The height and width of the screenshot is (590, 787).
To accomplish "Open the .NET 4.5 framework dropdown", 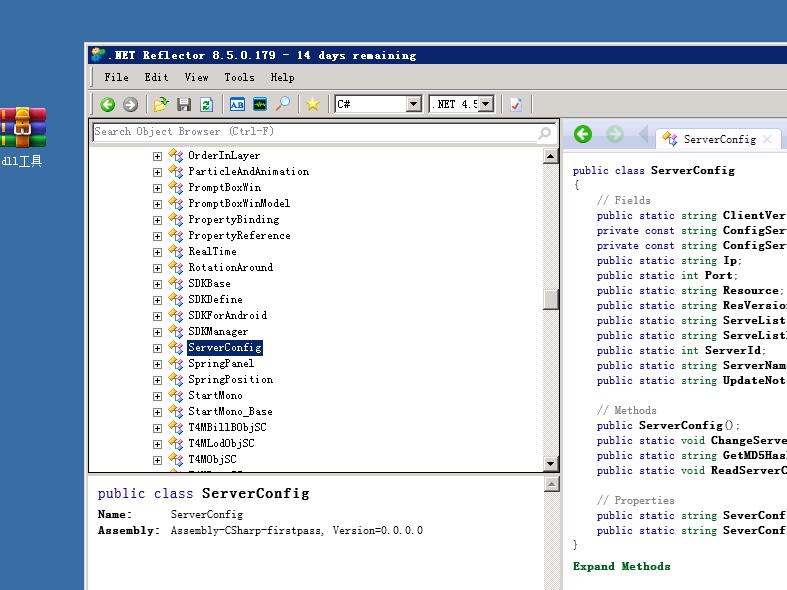I will pyautogui.click(x=486, y=104).
